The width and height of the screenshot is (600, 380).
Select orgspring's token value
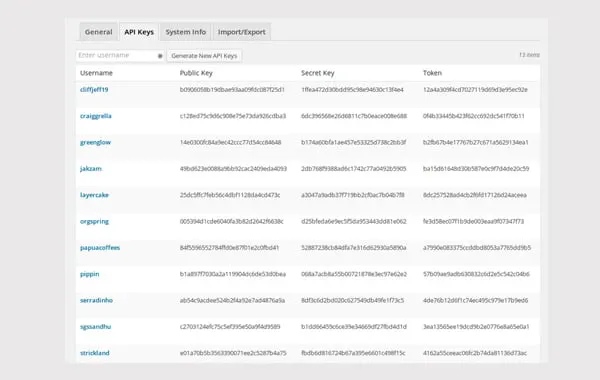click(473, 222)
